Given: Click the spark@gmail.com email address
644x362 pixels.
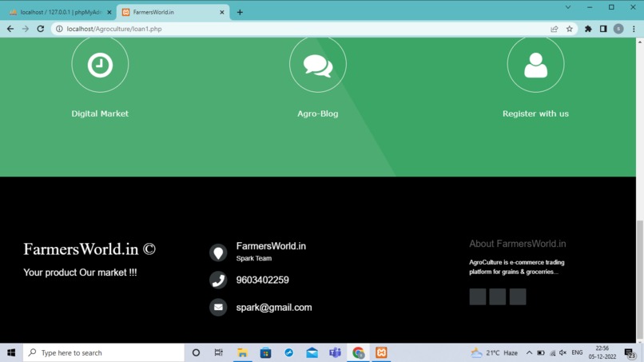Looking at the screenshot, I should click(x=274, y=308).
